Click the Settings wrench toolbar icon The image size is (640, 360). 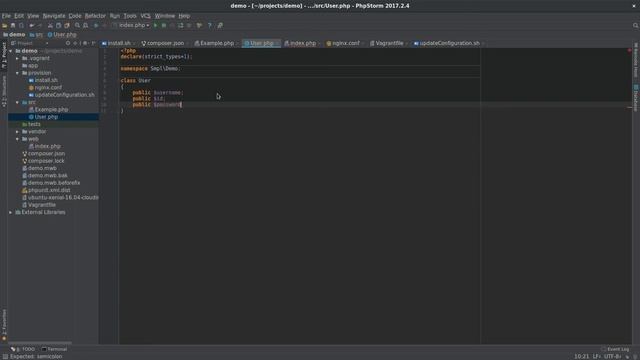(199, 25)
